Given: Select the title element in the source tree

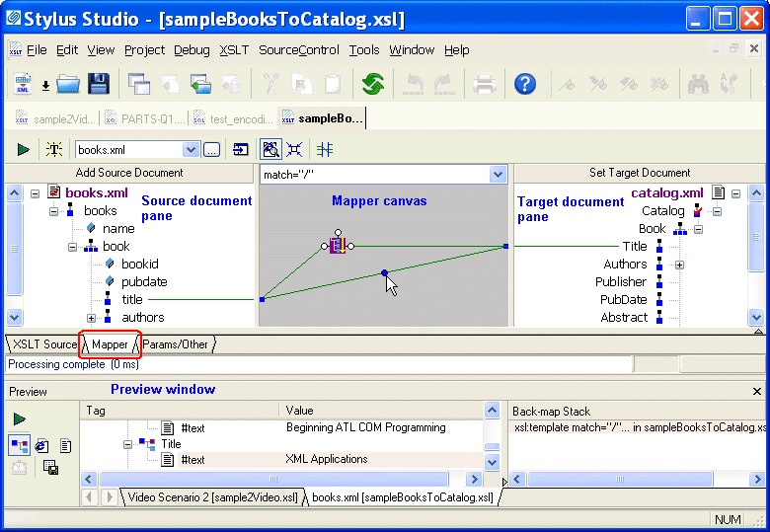Looking at the screenshot, I should (x=132, y=299).
